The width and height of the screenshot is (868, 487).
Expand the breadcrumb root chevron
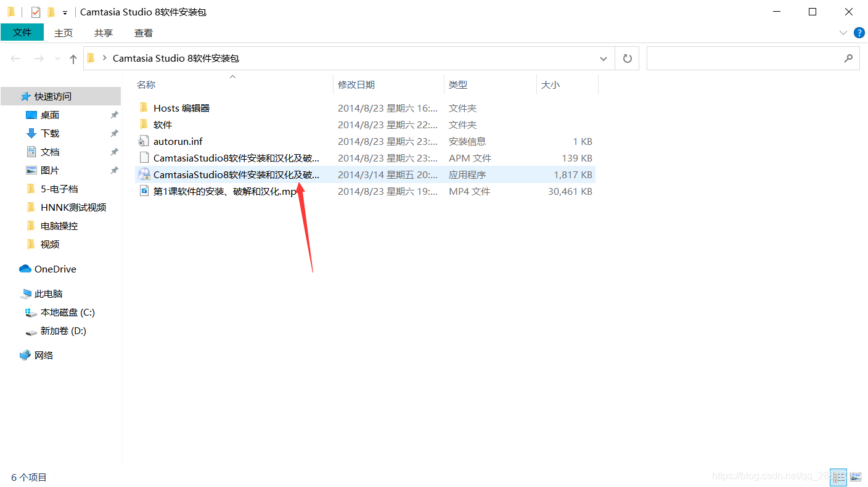coord(104,59)
